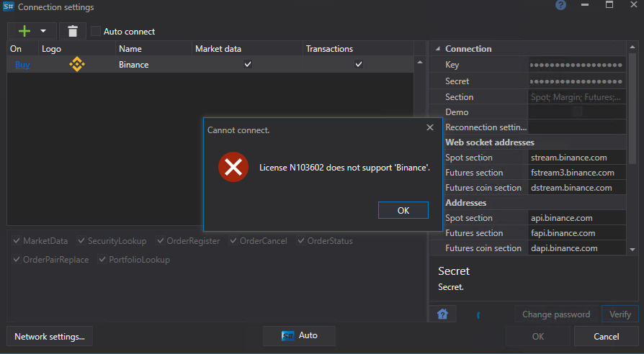The image size is (644, 354).
Task: Click the Logo column header
Action: (77, 49)
